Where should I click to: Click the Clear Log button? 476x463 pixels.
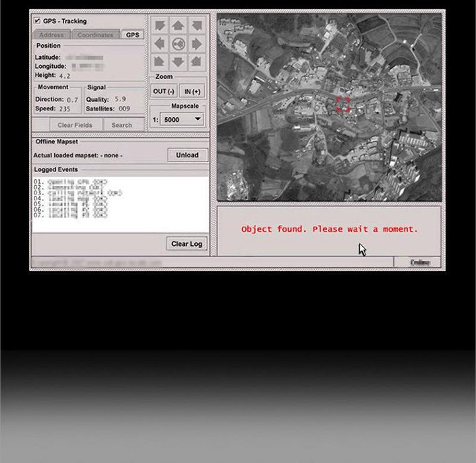(186, 243)
